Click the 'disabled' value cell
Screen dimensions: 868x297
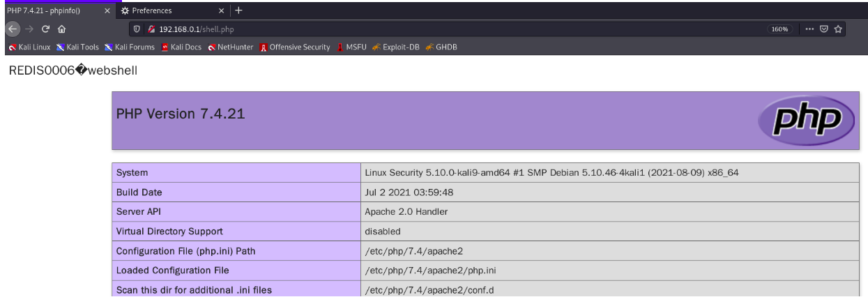[x=609, y=231]
